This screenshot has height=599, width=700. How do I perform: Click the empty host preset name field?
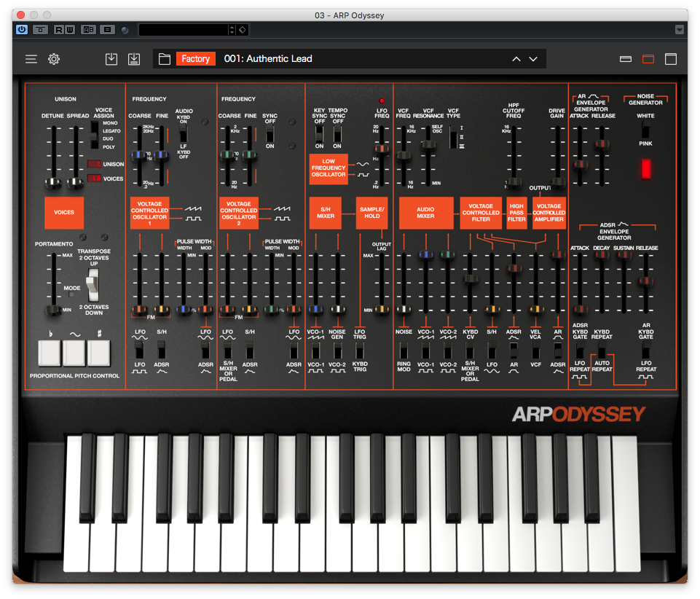click(x=184, y=30)
